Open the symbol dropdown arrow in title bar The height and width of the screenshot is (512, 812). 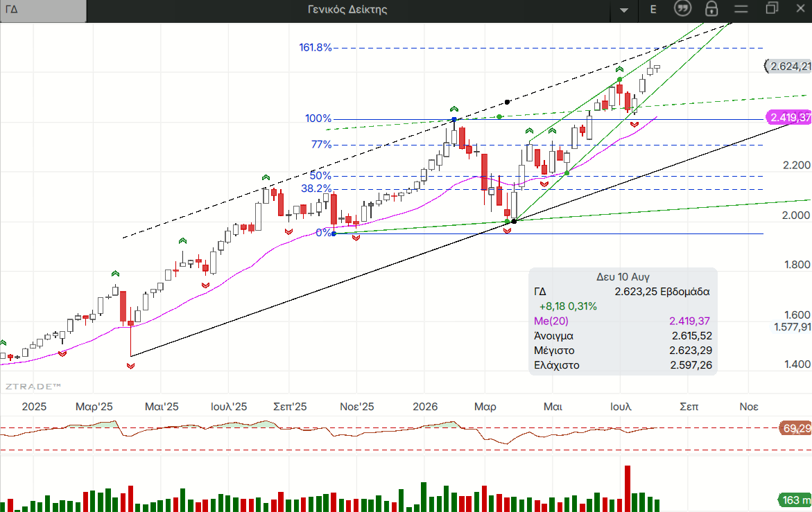(624, 10)
